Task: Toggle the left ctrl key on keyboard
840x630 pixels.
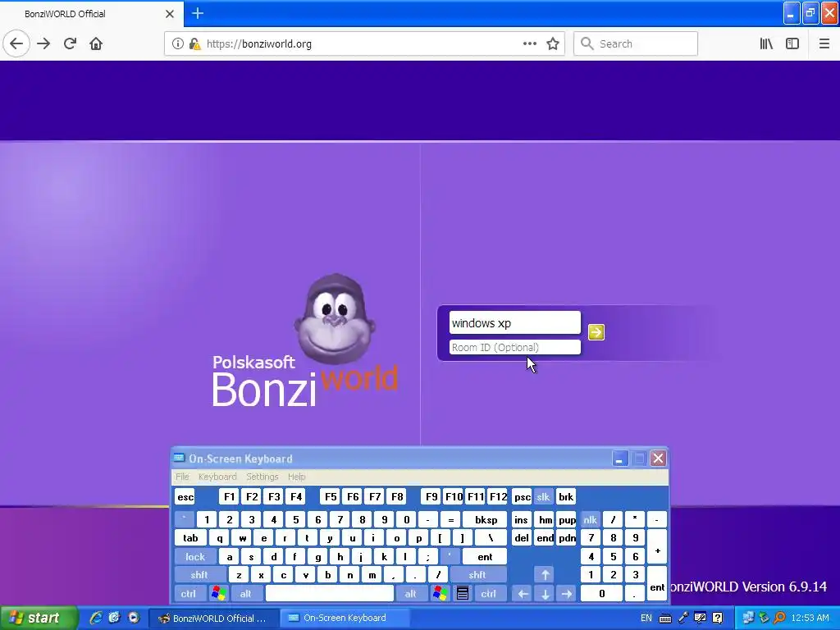Action: (x=188, y=594)
